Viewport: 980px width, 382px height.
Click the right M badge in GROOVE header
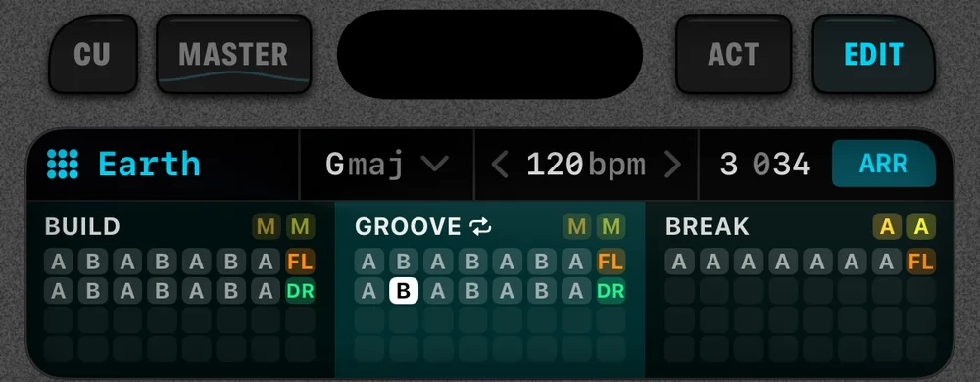(611, 226)
